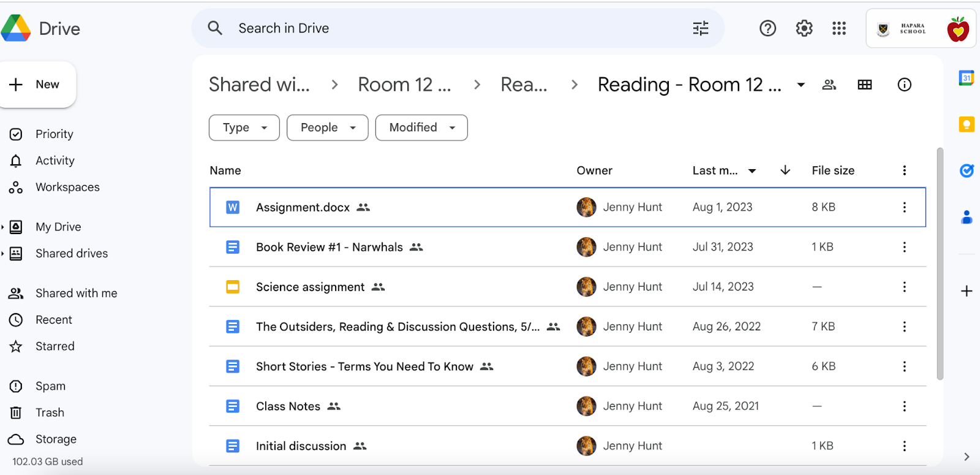
Task: Open Starred in sidebar
Action: click(55, 346)
